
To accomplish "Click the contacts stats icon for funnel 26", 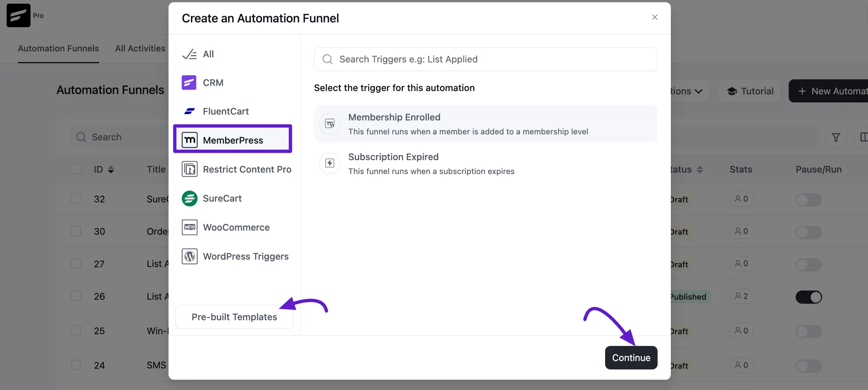I will 737,296.
